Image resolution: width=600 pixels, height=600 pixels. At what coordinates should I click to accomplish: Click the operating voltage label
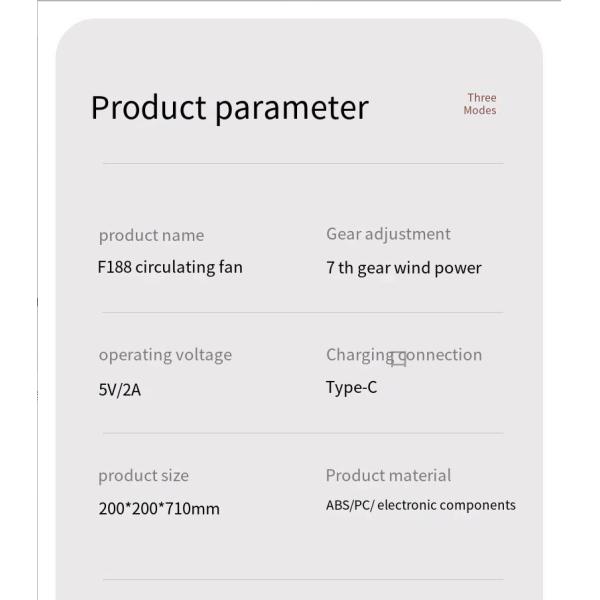click(x=165, y=355)
